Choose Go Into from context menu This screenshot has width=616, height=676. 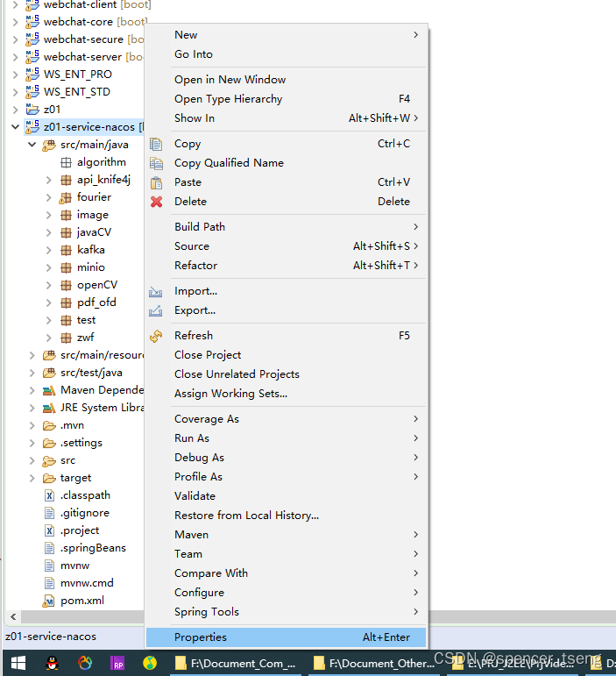click(x=286, y=54)
